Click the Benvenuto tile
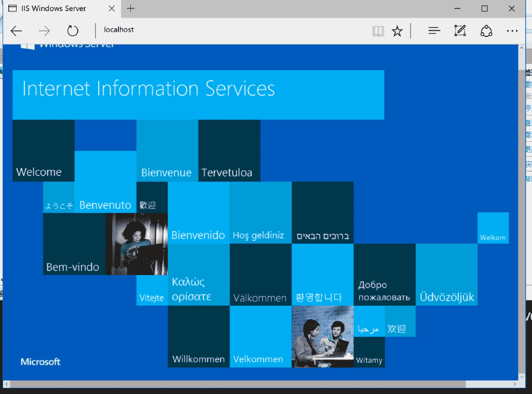This screenshot has height=394, width=532. pos(105,182)
